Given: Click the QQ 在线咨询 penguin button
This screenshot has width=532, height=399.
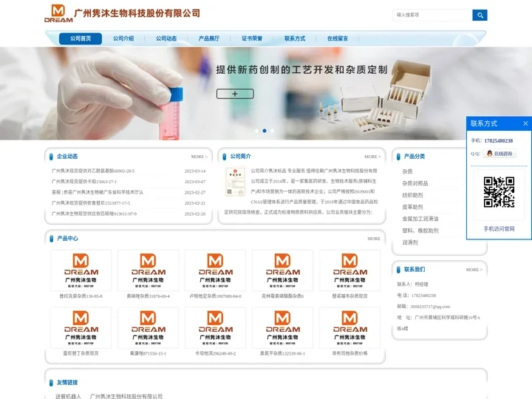Looking at the screenshot, I should 499,154.
